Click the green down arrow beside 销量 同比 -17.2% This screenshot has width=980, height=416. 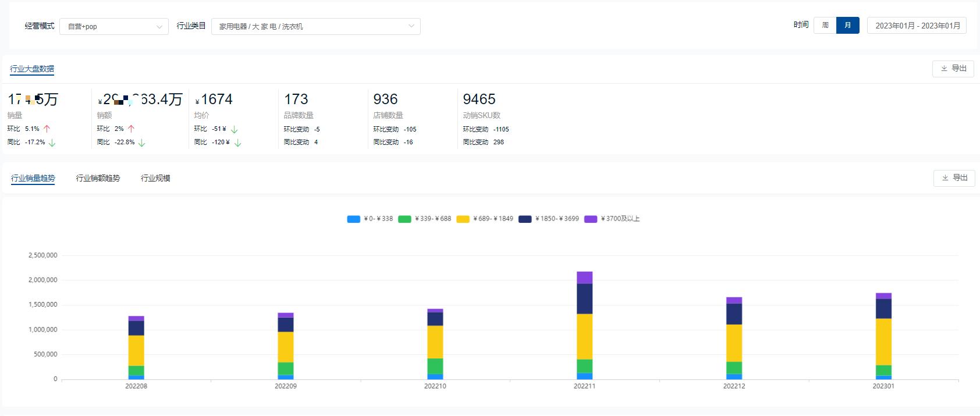pos(52,143)
